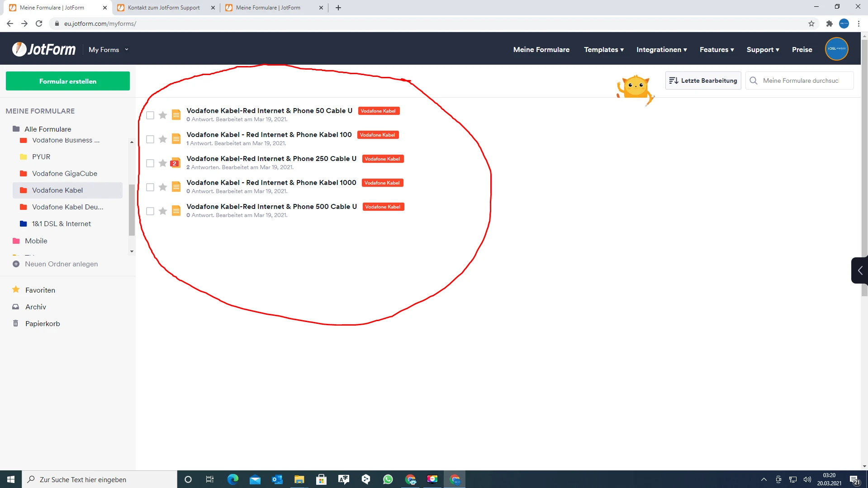Image resolution: width=868 pixels, height=488 pixels.
Task: Click Neuen Ordner anlegen
Action: (61, 264)
